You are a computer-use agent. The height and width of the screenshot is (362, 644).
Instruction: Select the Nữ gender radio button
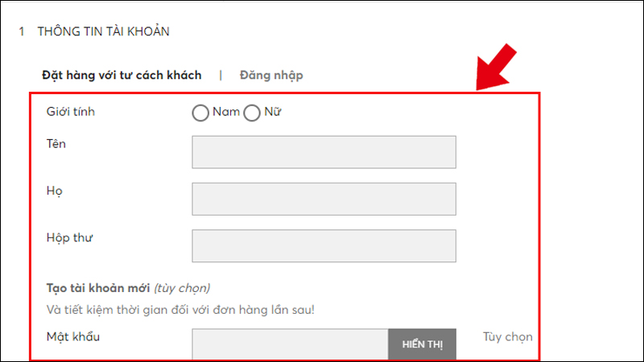tap(252, 113)
